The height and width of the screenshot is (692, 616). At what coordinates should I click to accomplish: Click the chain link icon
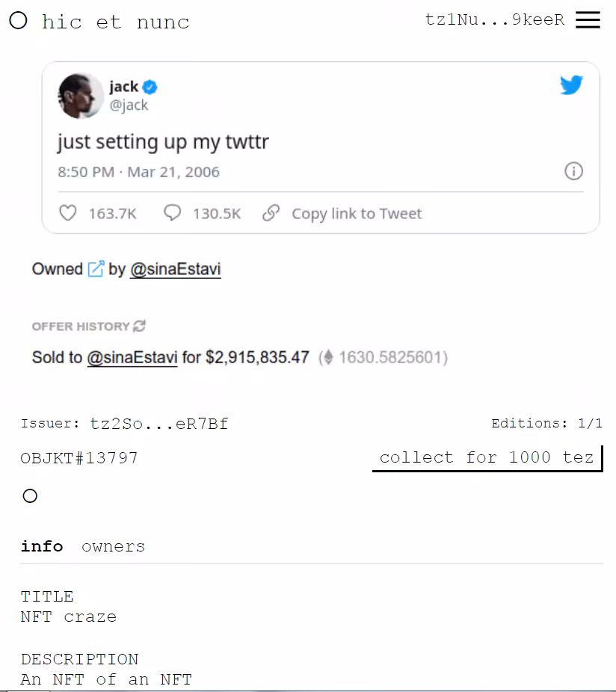pyautogui.click(x=271, y=213)
